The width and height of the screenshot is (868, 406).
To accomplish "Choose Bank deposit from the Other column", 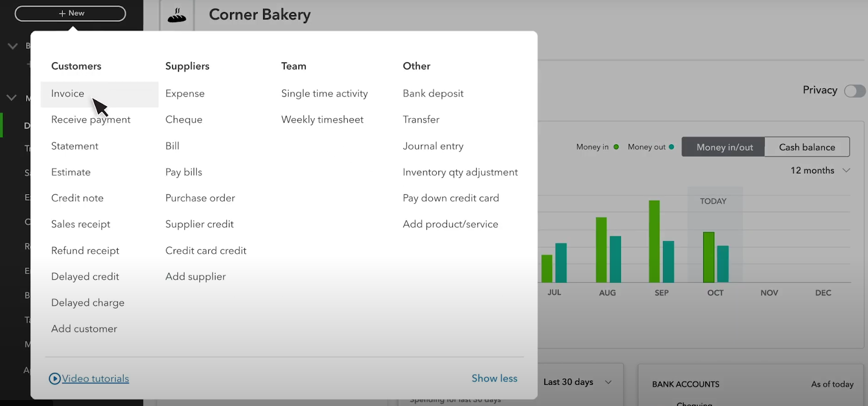I will coord(432,93).
